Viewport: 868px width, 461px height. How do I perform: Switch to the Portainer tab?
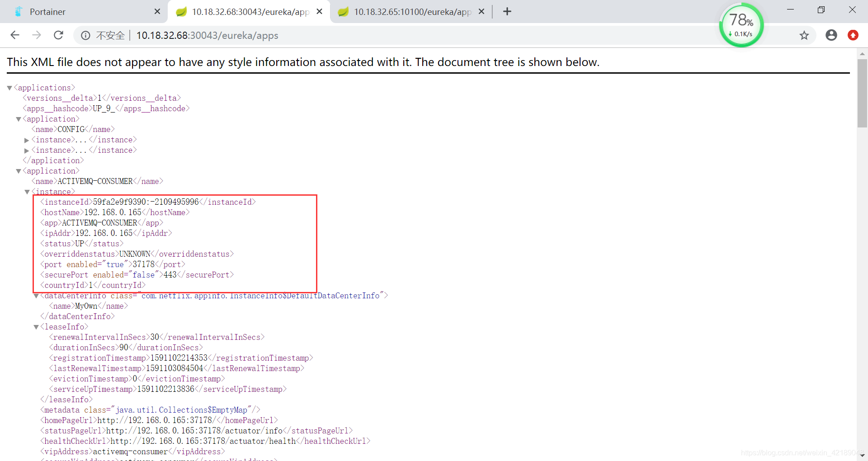tap(84, 12)
